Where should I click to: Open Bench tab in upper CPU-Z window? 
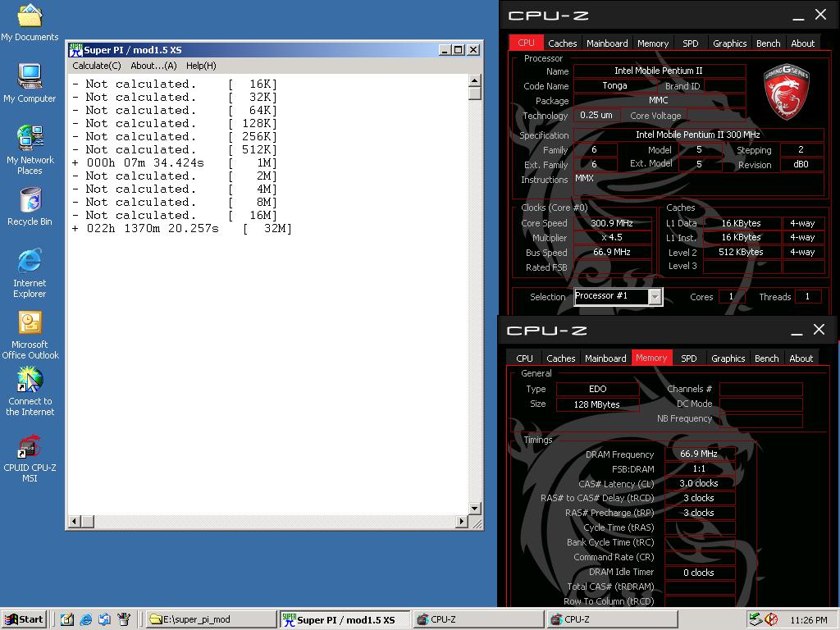pos(768,43)
